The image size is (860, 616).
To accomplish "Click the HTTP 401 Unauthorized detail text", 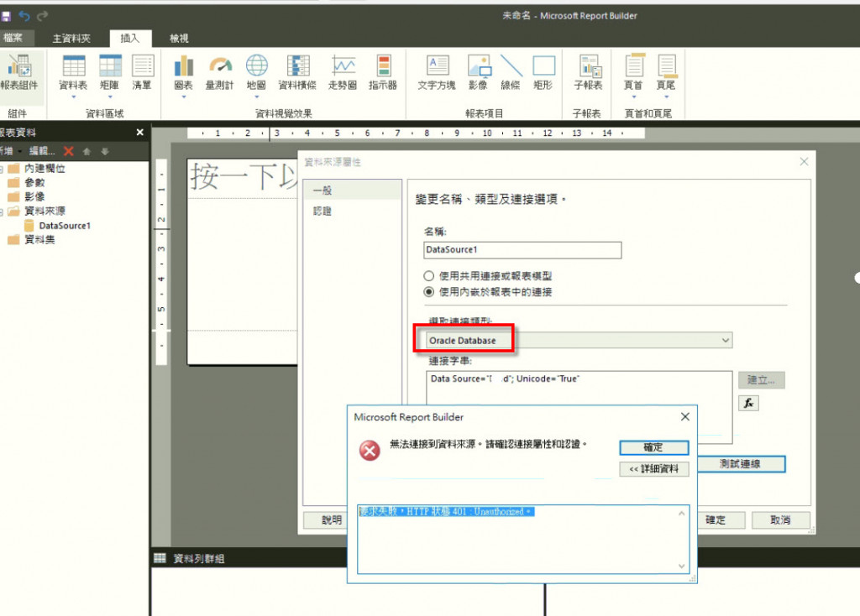I will [445, 511].
